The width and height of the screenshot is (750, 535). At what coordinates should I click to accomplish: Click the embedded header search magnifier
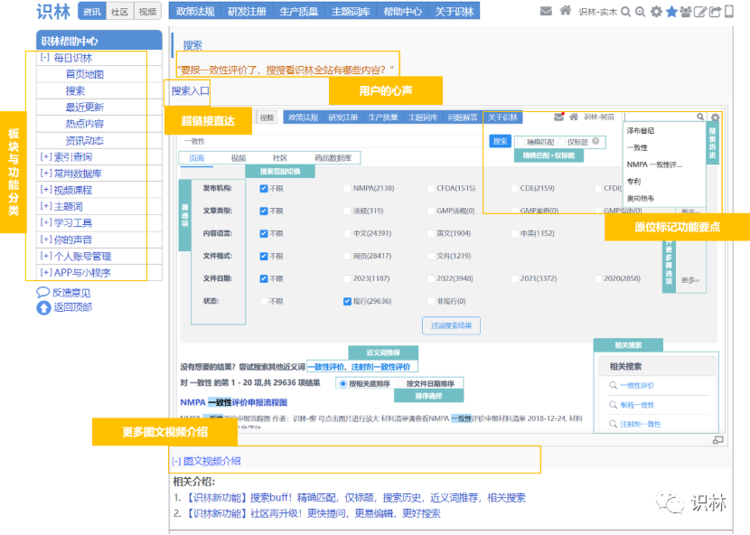click(x=700, y=117)
